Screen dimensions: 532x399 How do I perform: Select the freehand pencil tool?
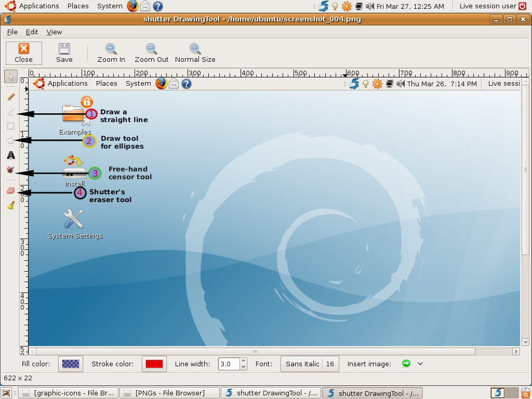pyautogui.click(x=11, y=97)
